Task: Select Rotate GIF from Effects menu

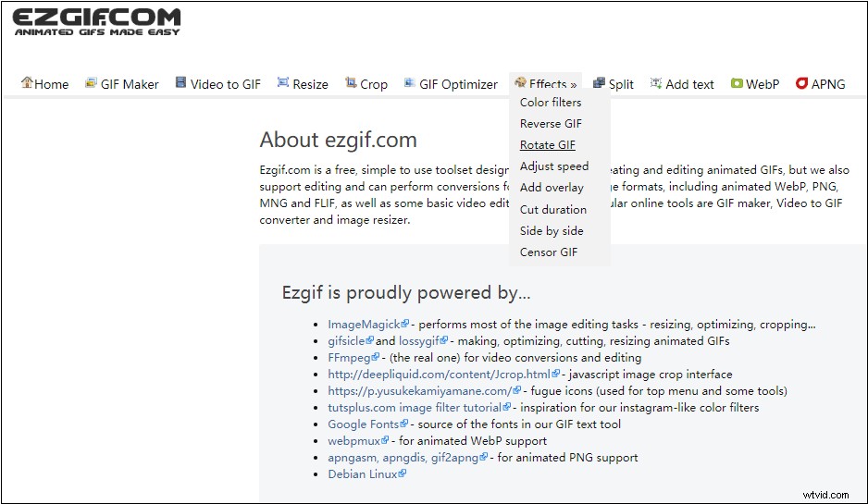Action: [547, 145]
